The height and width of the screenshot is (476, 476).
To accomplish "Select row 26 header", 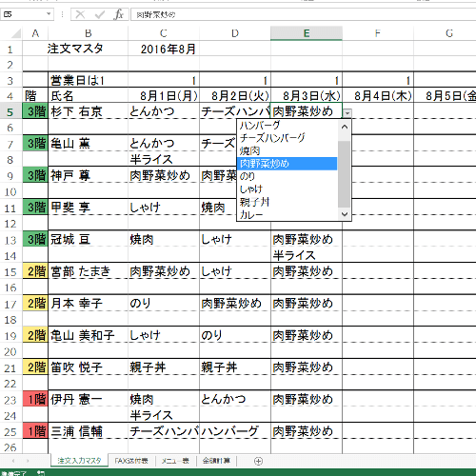I will (x=10, y=447).
